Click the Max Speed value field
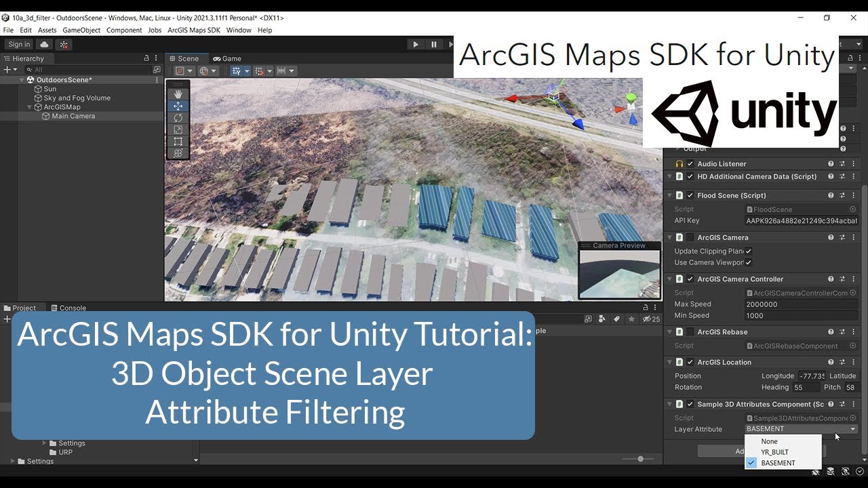Image resolution: width=868 pixels, height=488 pixels. point(802,304)
